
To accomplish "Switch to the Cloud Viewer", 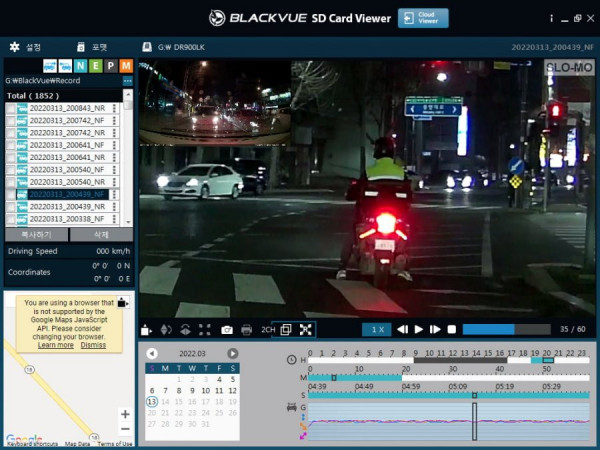I will pyautogui.click(x=423, y=18).
